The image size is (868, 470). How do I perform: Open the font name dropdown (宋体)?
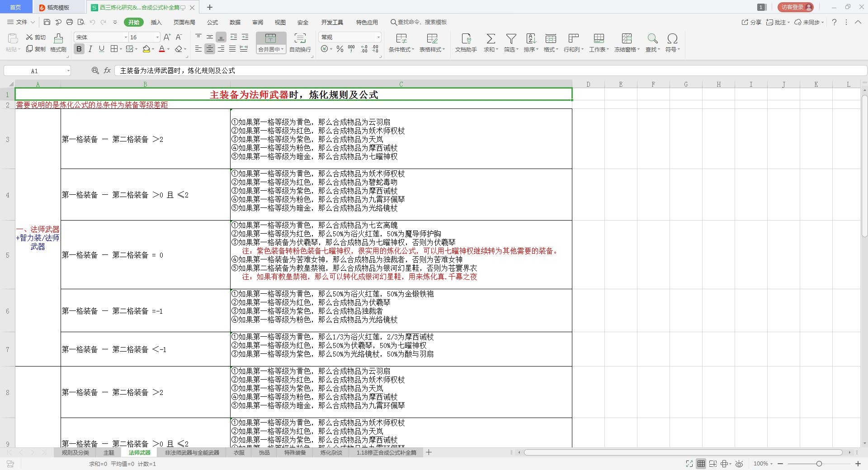pos(126,37)
